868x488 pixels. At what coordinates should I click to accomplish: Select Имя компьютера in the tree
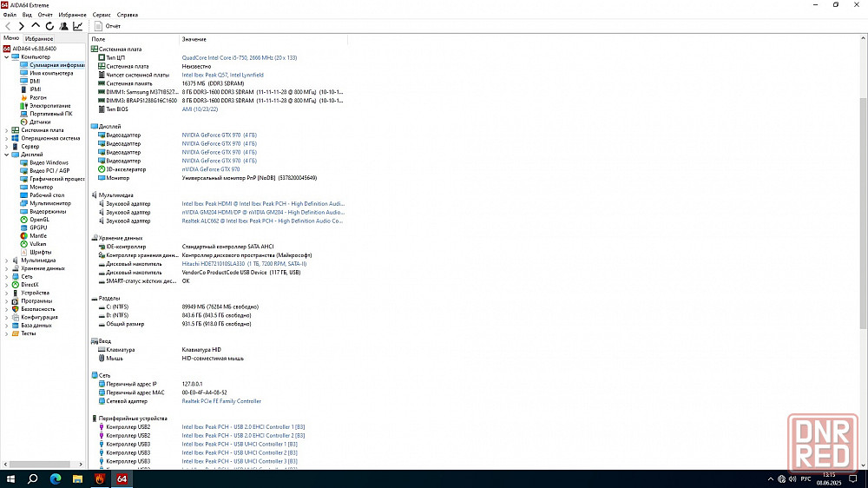pyautogui.click(x=47, y=73)
